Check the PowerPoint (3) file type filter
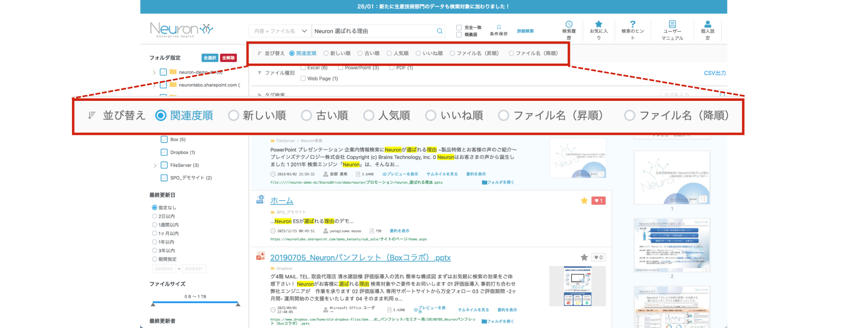868x328 pixels. (x=340, y=68)
